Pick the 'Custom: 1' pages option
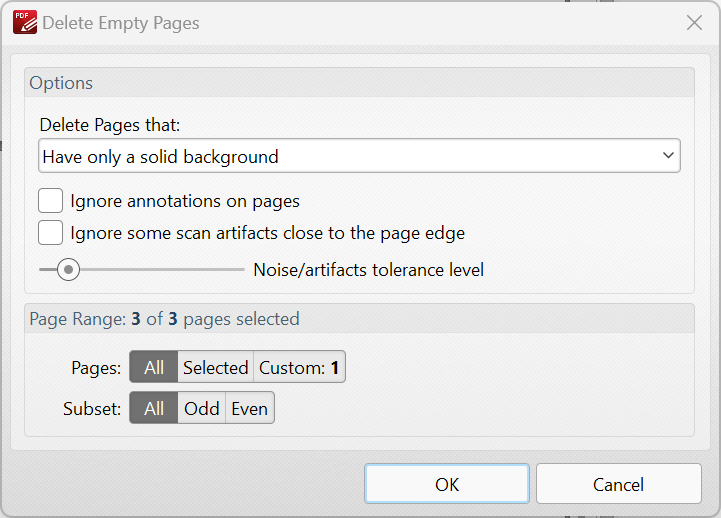The height and width of the screenshot is (518, 721). click(299, 367)
